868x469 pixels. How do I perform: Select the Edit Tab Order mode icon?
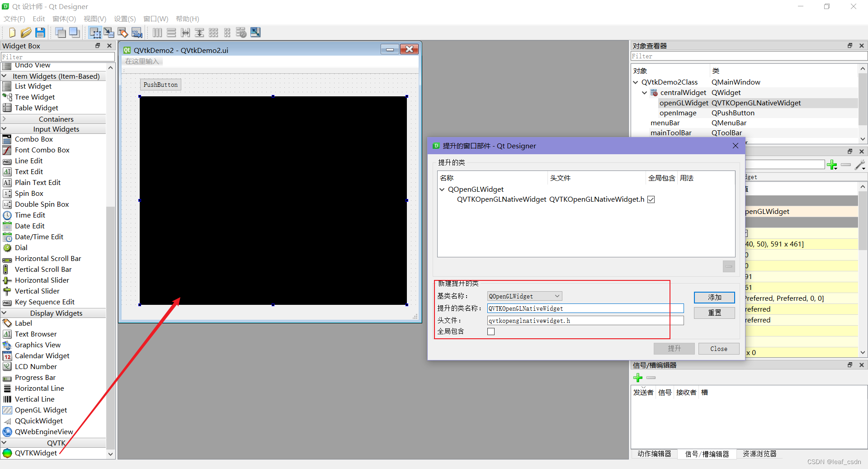tap(137, 33)
